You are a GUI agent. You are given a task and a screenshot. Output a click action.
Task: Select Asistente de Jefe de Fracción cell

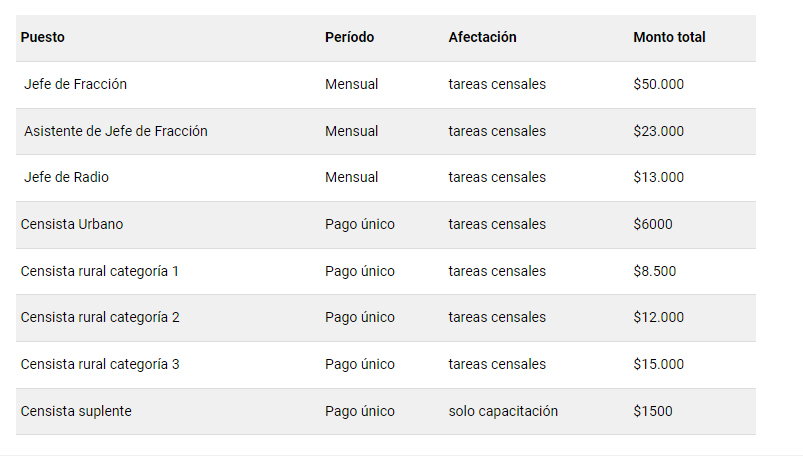(116, 131)
